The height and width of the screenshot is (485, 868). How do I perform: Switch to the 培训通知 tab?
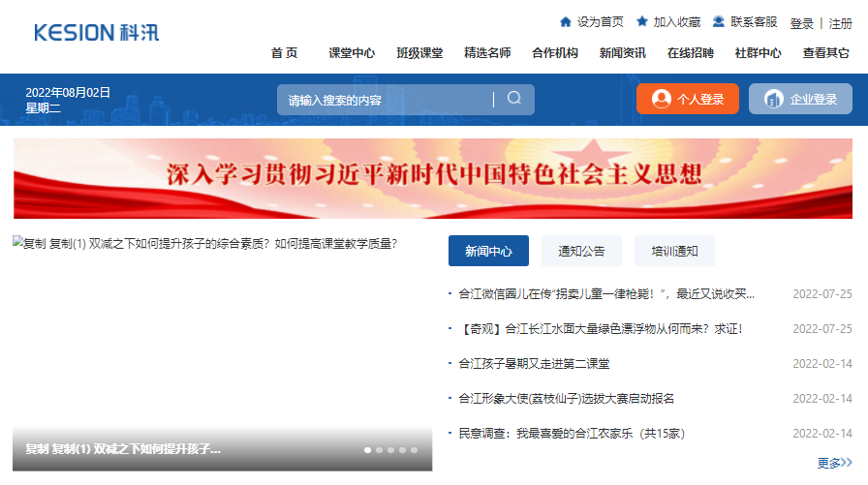[674, 251]
